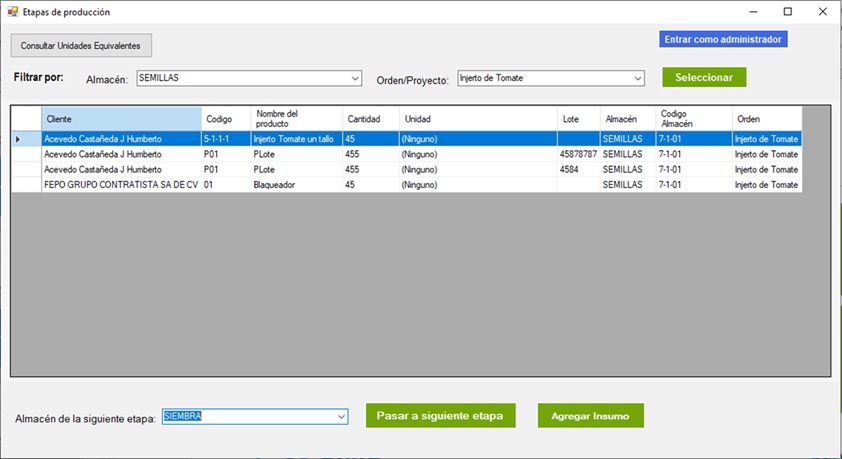Open the Almacén de la siguiente etapa dropdown
The image size is (842, 459).
pyautogui.click(x=341, y=416)
